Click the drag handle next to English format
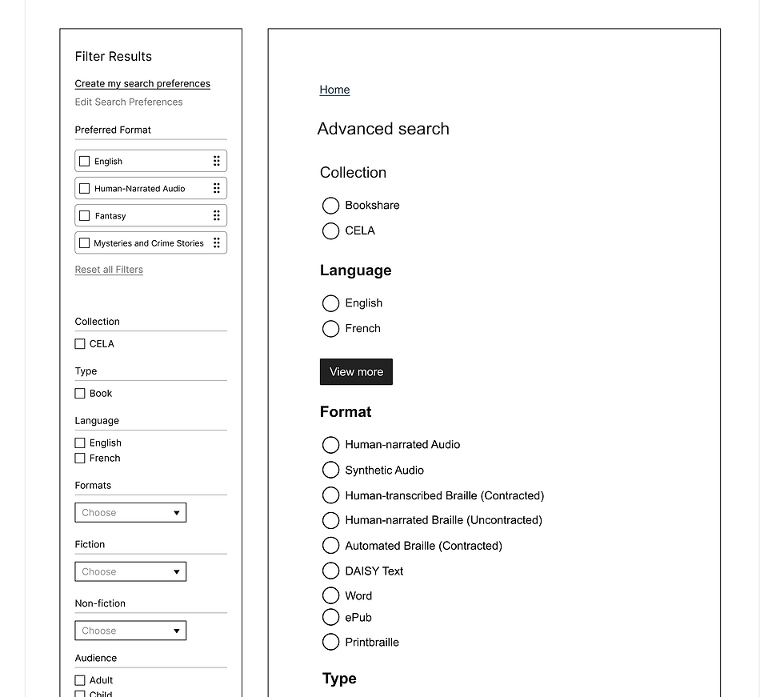 216,160
